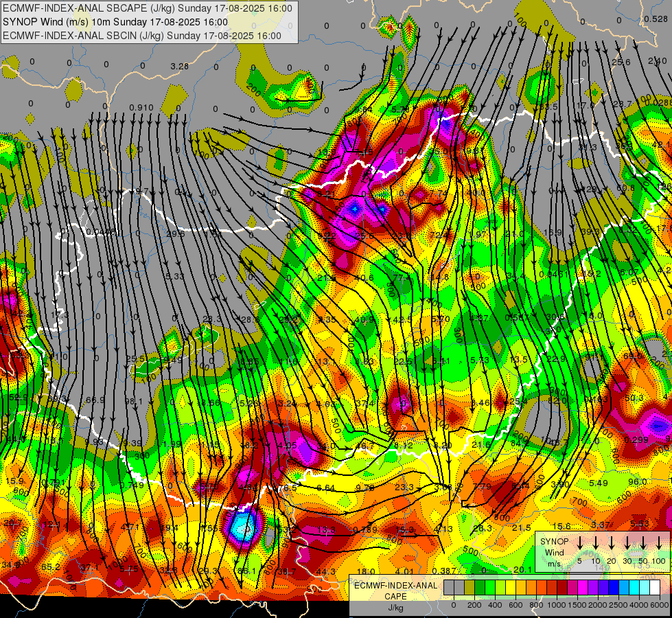Image resolution: width=672 pixels, height=618 pixels.
Task: Click the 10 m/s wind arrow in legend
Action: click(595, 543)
